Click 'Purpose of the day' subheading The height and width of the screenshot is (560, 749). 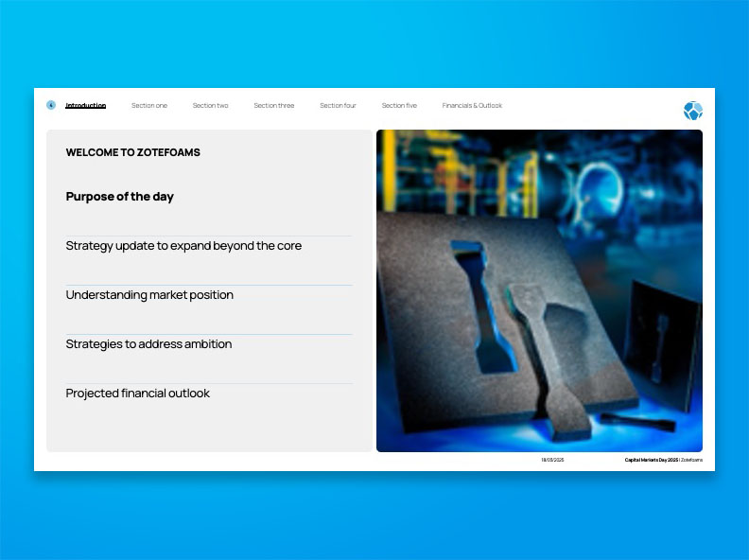point(119,197)
